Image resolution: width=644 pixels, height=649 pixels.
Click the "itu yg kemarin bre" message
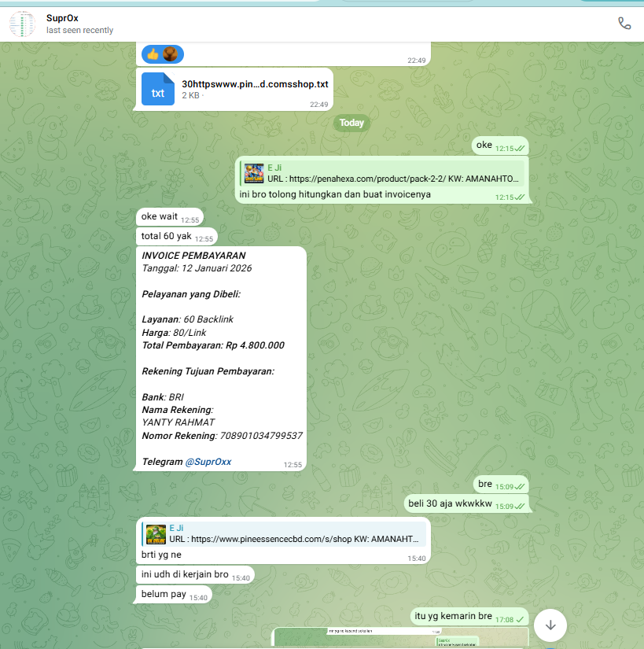pos(452,617)
